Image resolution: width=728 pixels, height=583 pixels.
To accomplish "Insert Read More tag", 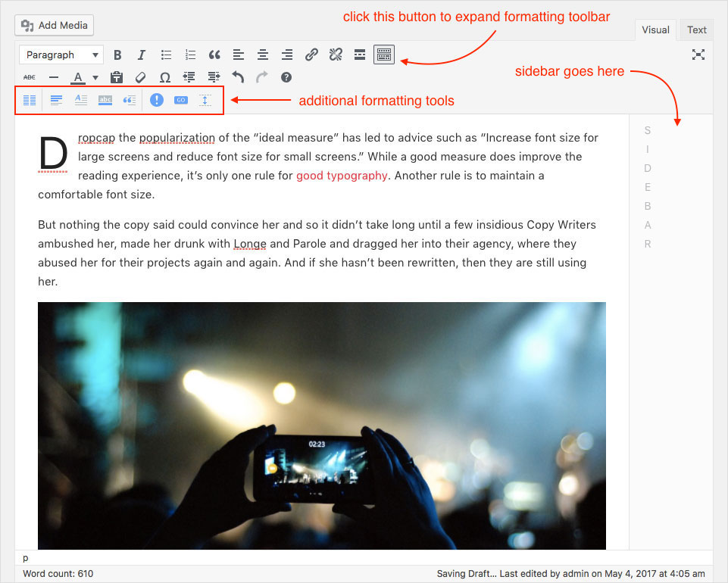I will click(360, 55).
